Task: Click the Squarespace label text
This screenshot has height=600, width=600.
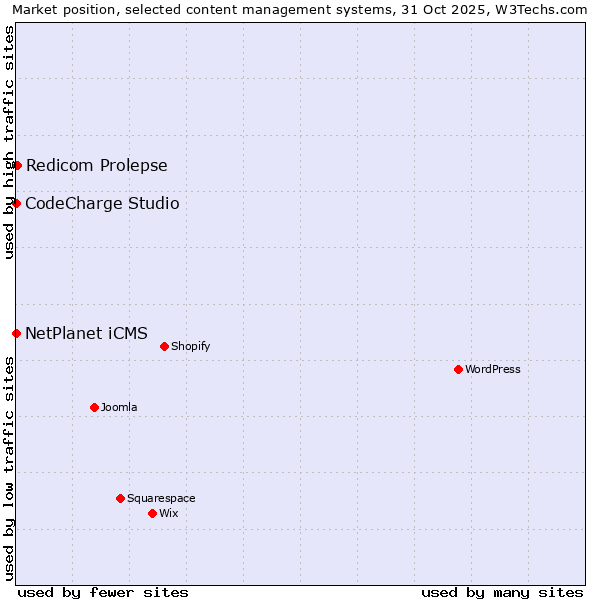Action: [161, 499]
